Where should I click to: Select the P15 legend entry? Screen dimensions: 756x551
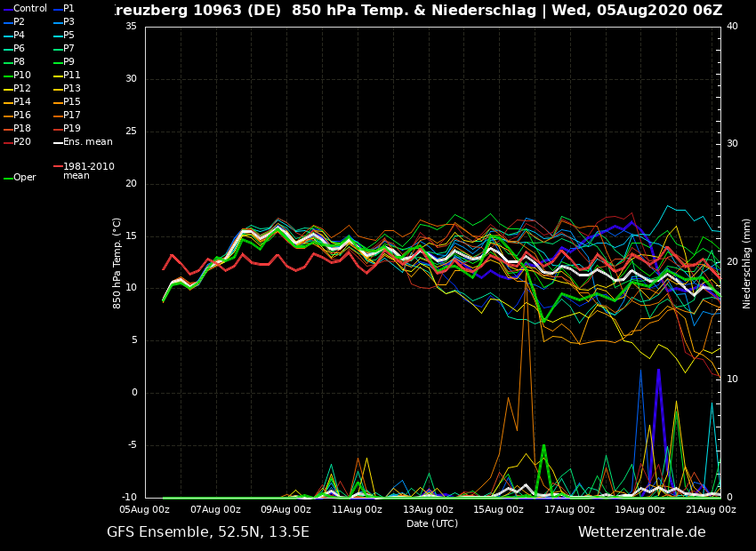[67, 101]
